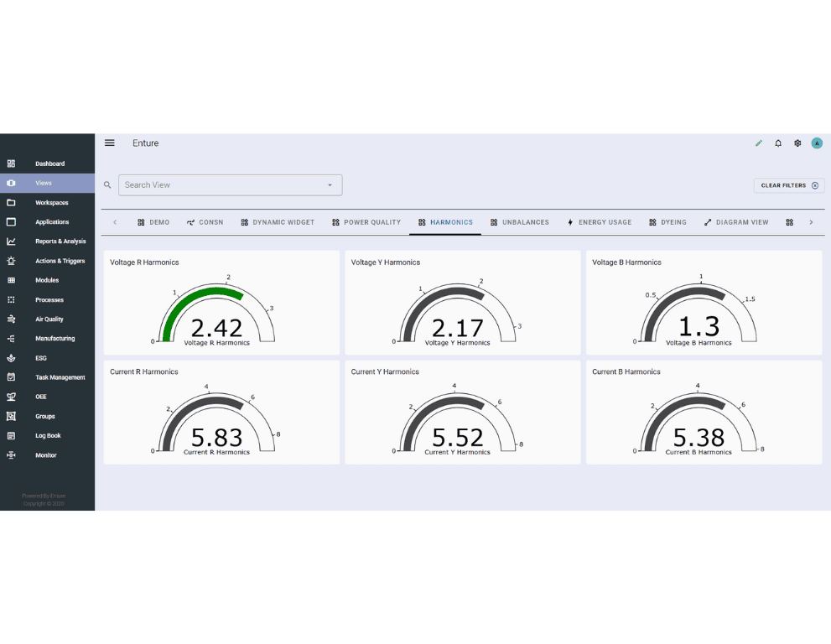
Task: Expand the Search View dropdown arrow
Action: (330, 185)
